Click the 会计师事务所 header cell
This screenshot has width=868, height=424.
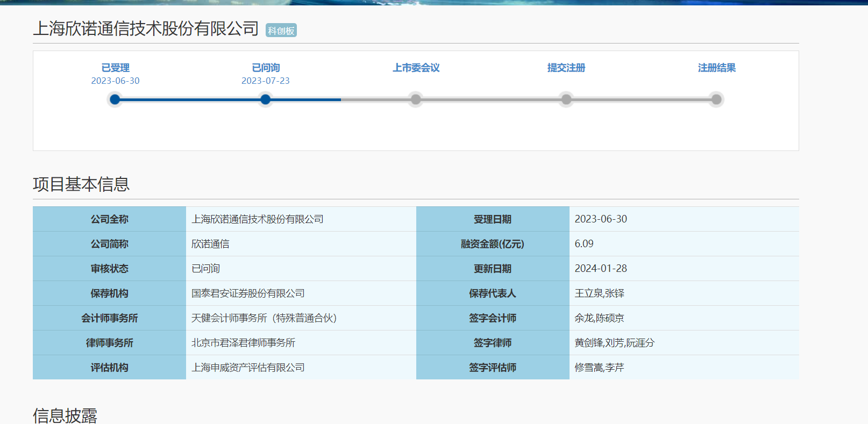tap(109, 318)
